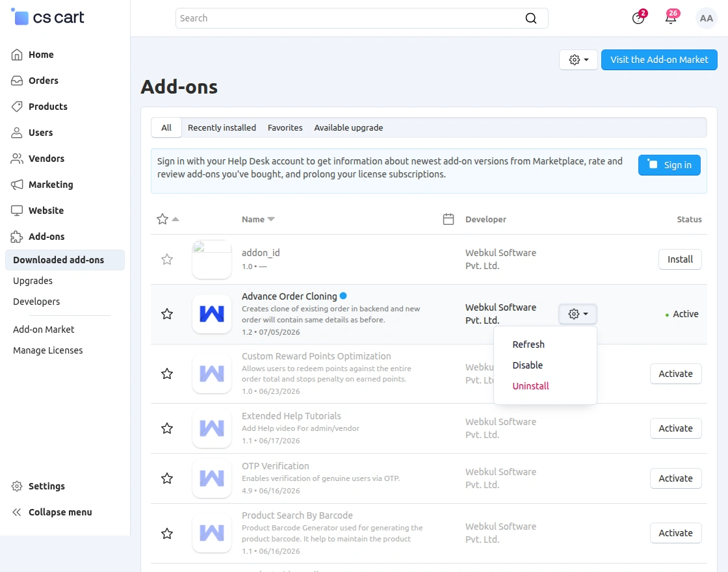Click the addon_id placeholder image
Screen dimensions: 728x572
tap(212, 259)
